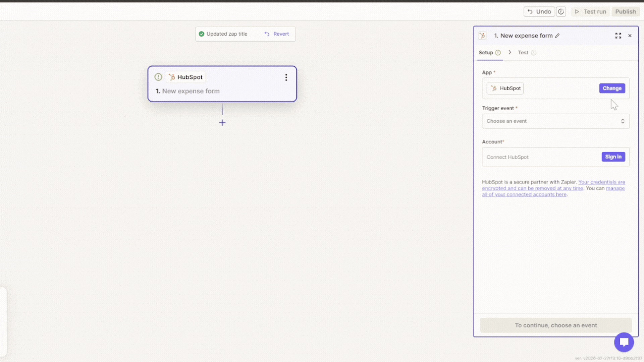The image size is (644, 362).
Task: Sign in to connect HubSpot
Action: point(613,157)
